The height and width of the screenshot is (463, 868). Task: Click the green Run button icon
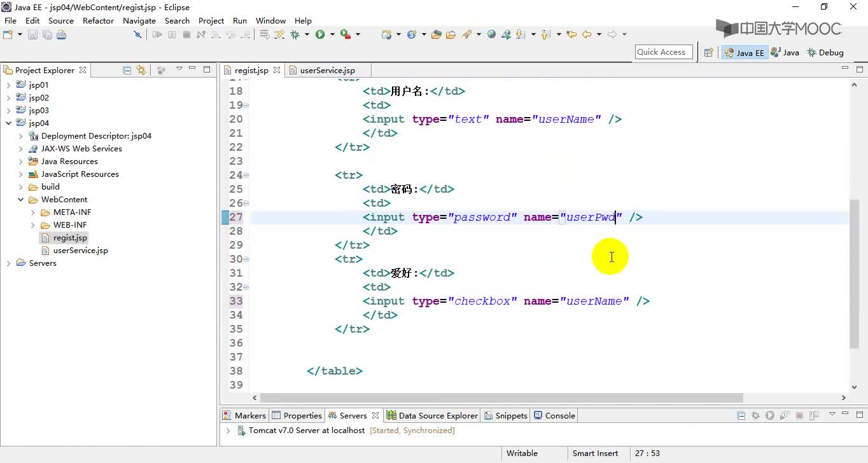[x=320, y=34]
